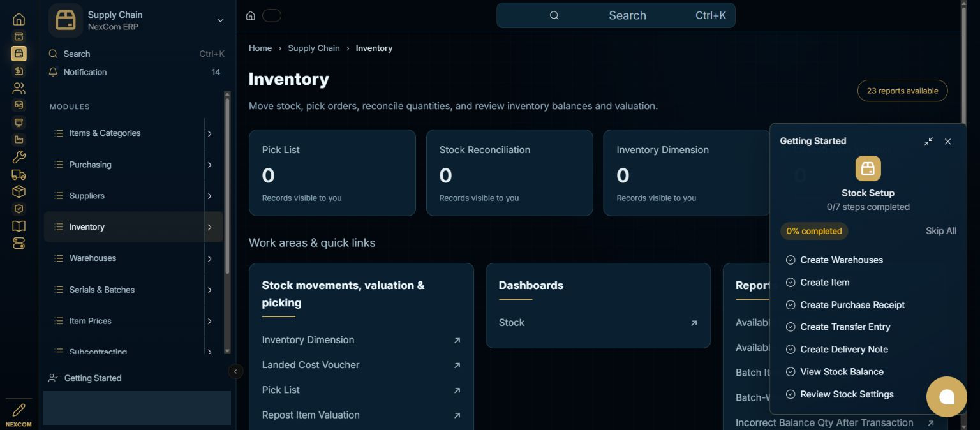Expand the Item Prices chevron
This screenshot has width=980, height=430.
209,322
